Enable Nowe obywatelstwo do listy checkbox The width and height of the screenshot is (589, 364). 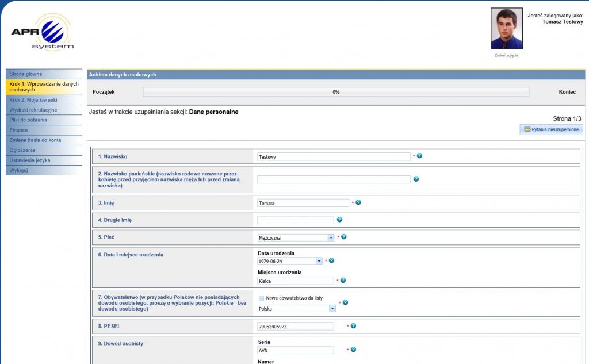pos(261,298)
